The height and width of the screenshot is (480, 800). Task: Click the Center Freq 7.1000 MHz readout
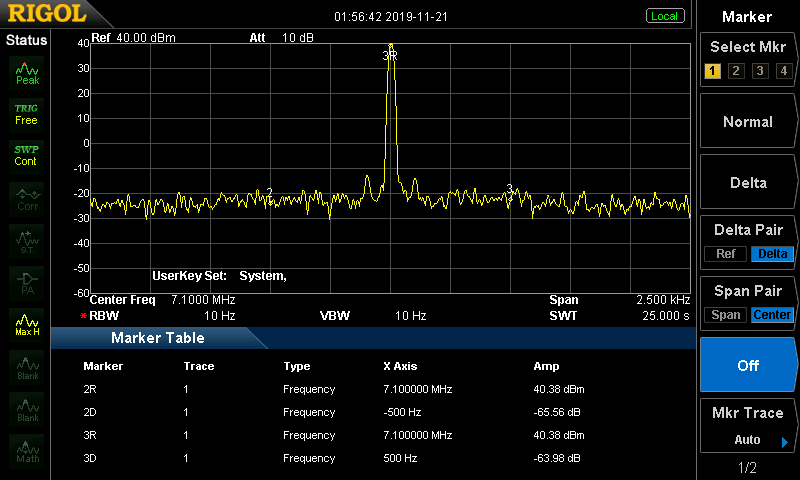[x=162, y=300]
